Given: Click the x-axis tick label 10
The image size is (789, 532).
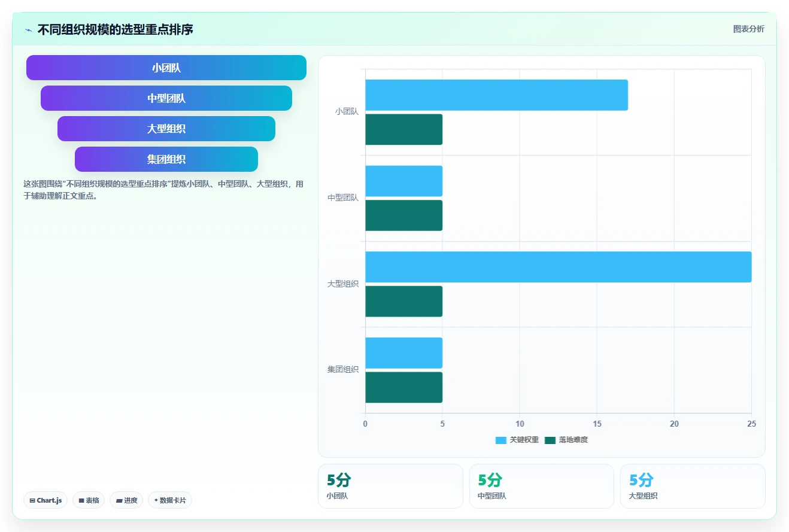Looking at the screenshot, I should pos(520,424).
